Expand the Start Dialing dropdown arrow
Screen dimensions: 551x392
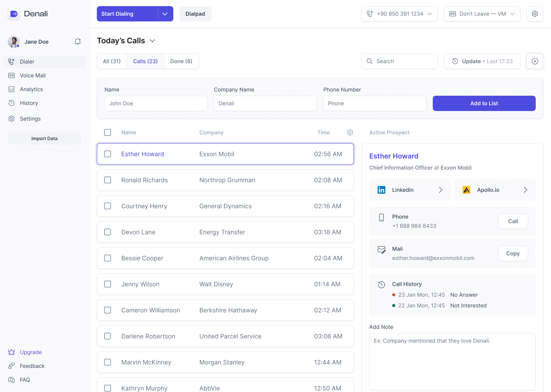click(165, 14)
